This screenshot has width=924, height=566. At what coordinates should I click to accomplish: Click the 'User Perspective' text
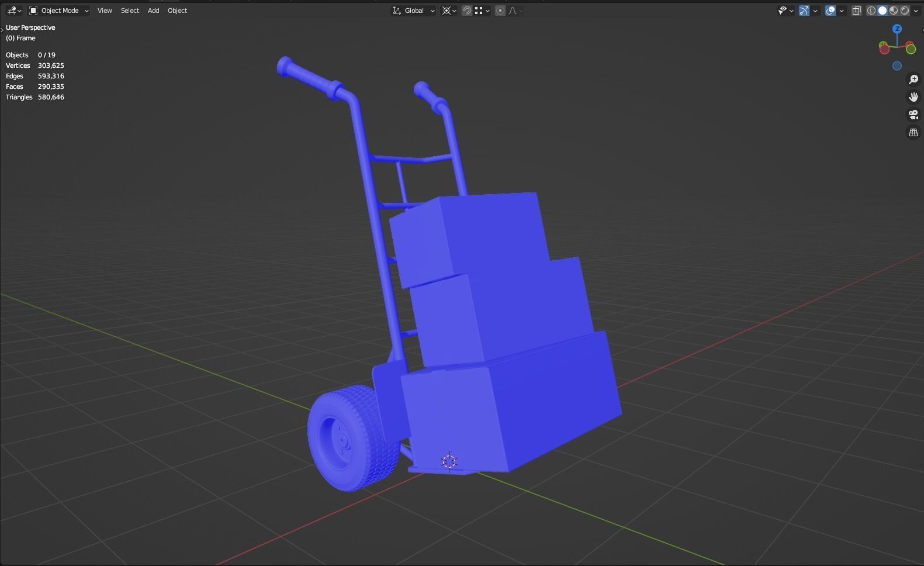(30, 27)
